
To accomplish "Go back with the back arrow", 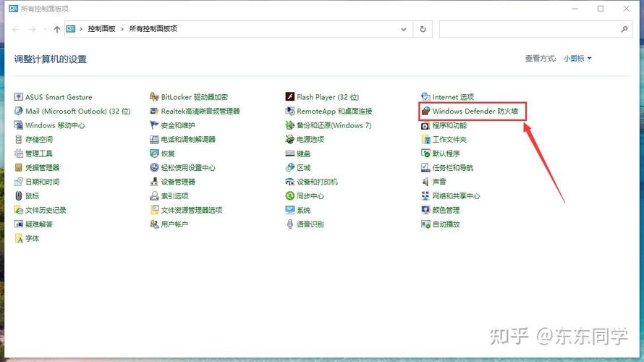I will 16,29.
